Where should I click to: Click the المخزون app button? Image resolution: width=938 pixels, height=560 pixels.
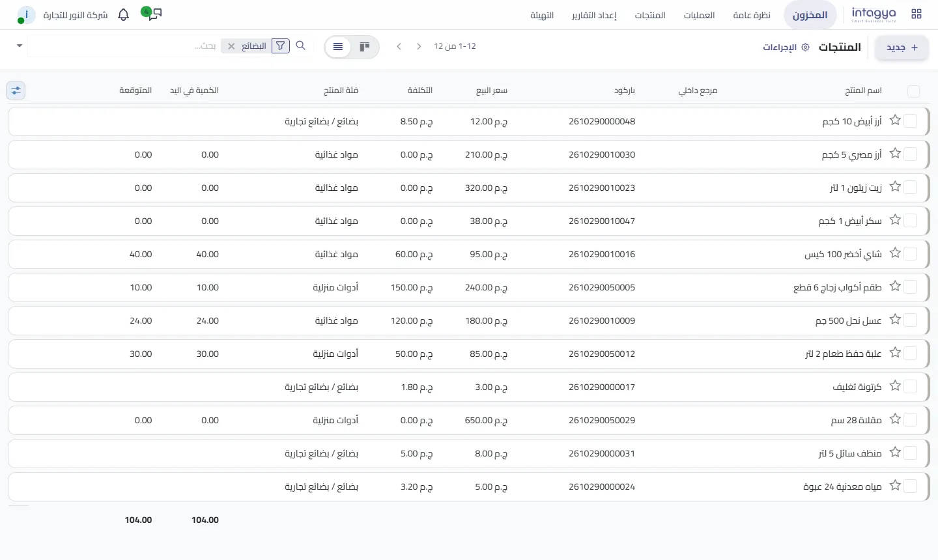tap(810, 15)
